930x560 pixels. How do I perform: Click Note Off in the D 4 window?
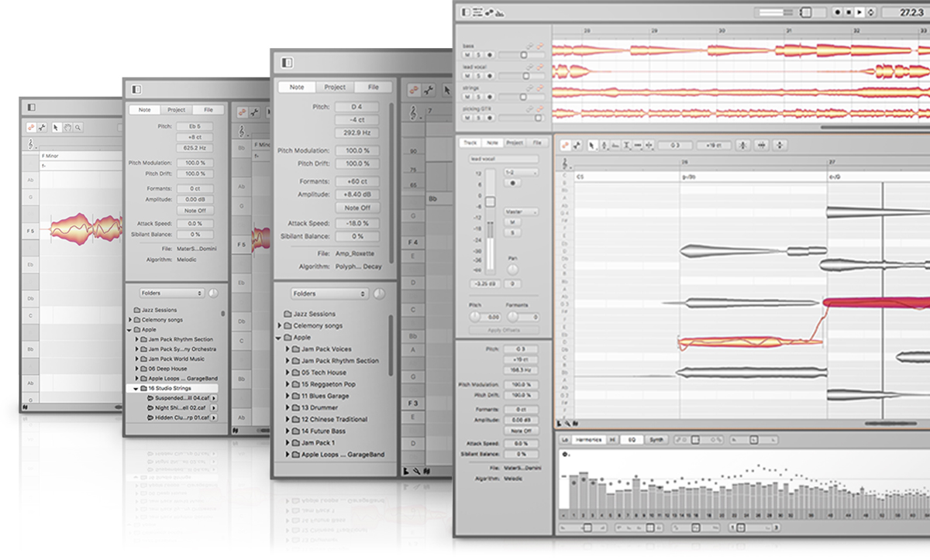click(356, 208)
